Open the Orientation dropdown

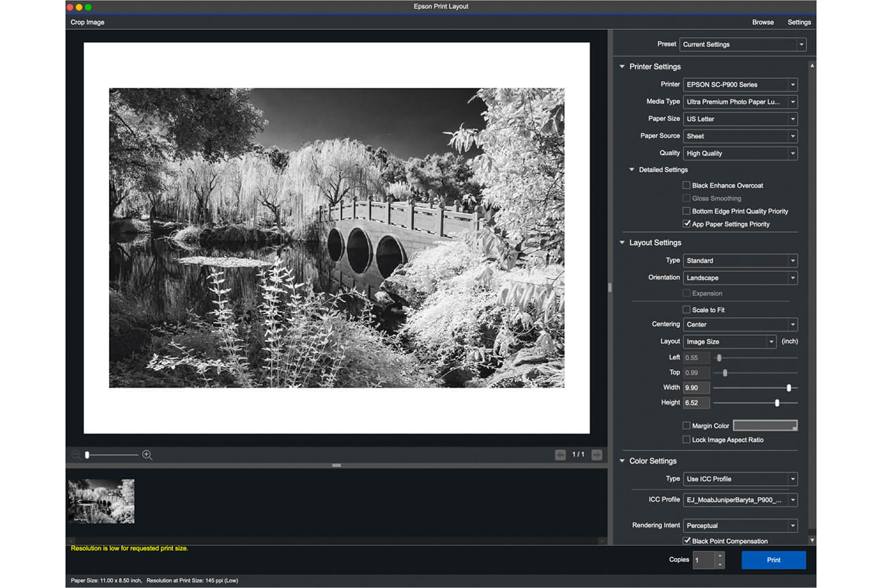(x=740, y=278)
